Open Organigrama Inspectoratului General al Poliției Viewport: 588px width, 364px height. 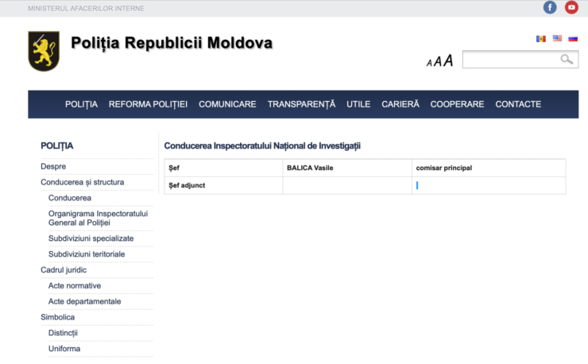point(98,218)
